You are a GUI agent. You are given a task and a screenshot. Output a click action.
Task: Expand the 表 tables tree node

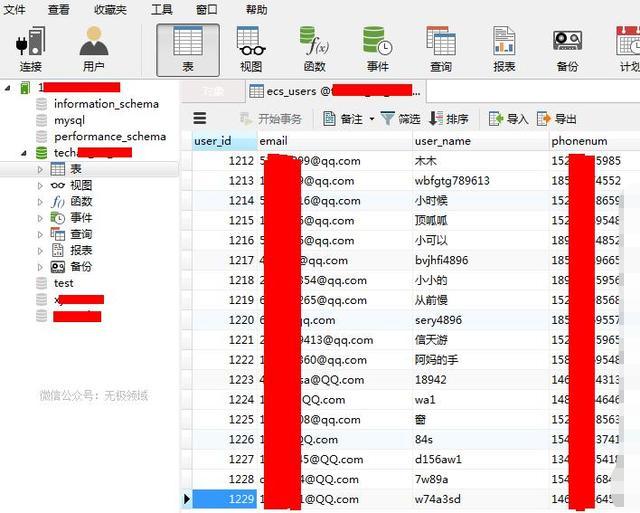[40, 169]
